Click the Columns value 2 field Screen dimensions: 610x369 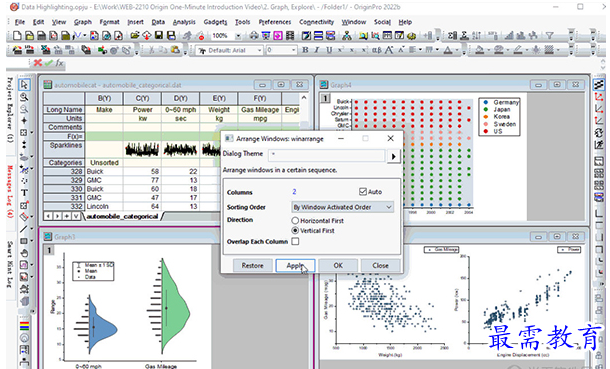(x=294, y=192)
